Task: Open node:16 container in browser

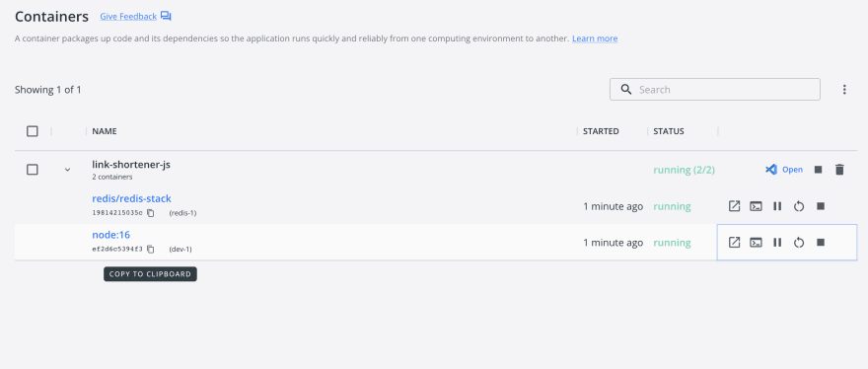Action: click(734, 242)
